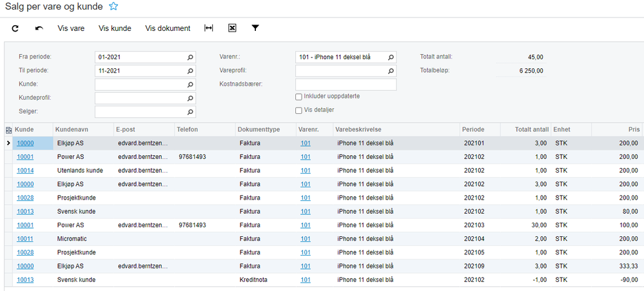Open the filter funnel icon
The height and width of the screenshot is (291, 644).
click(255, 28)
